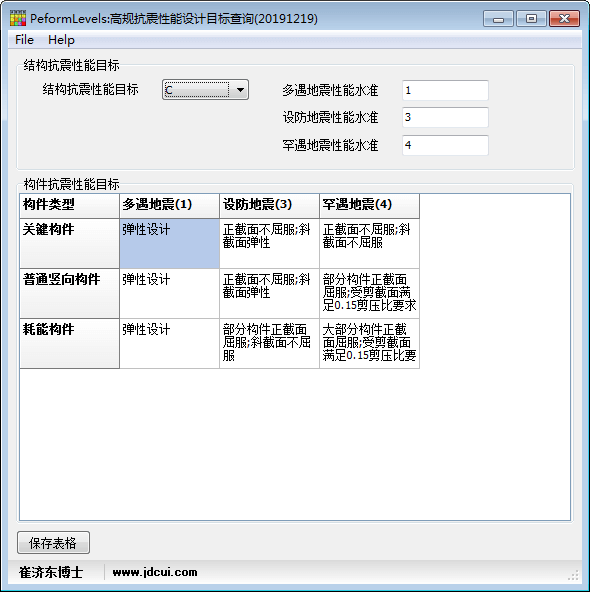Click the highlighted 弹性设计 cell for 关键构件
This screenshot has height=592, width=590.
[x=169, y=244]
